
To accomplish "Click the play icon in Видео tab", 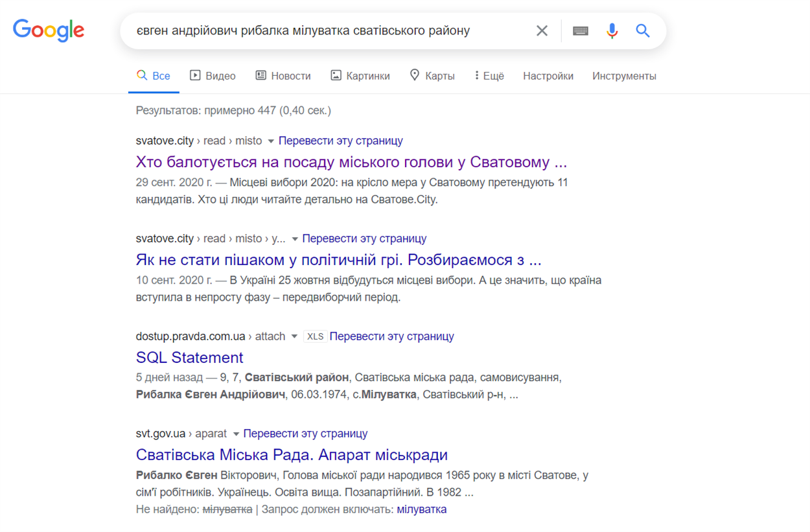I will (x=195, y=75).
